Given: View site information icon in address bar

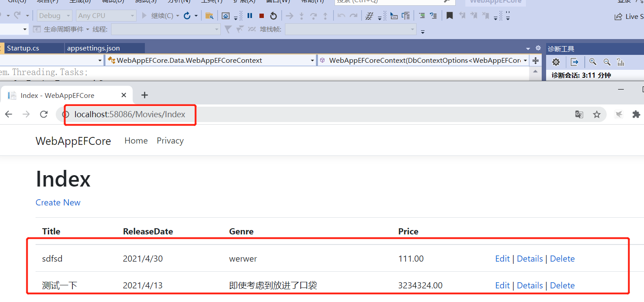Looking at the screenshot, I should tap(66, 115).
